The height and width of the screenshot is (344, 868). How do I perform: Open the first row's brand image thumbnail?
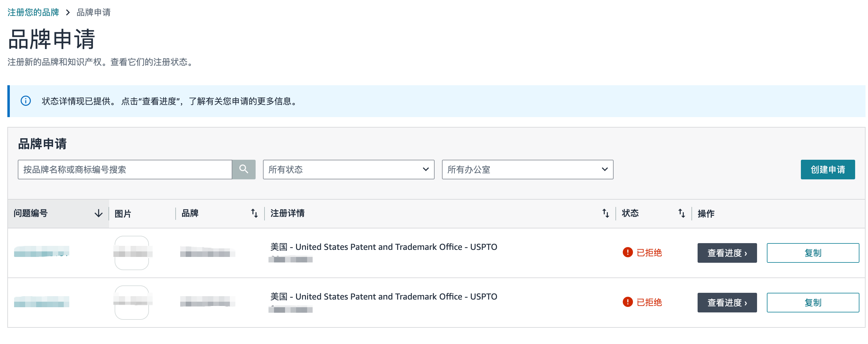132,253
